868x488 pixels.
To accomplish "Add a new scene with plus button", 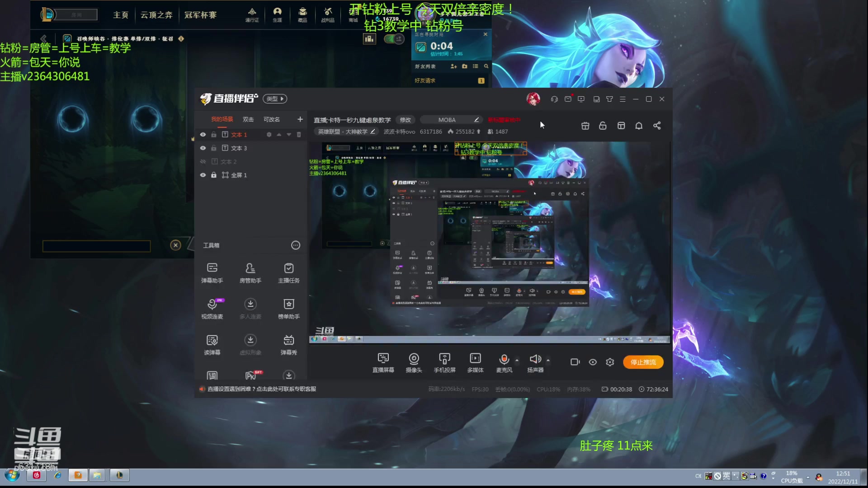I will point(300,119).
